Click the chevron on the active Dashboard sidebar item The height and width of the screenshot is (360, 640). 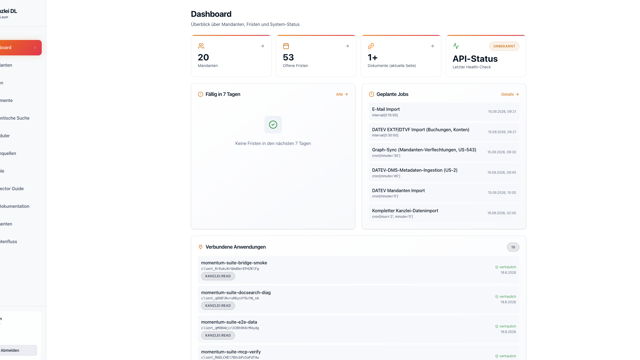pyautogui.click(x=35, y=47)
